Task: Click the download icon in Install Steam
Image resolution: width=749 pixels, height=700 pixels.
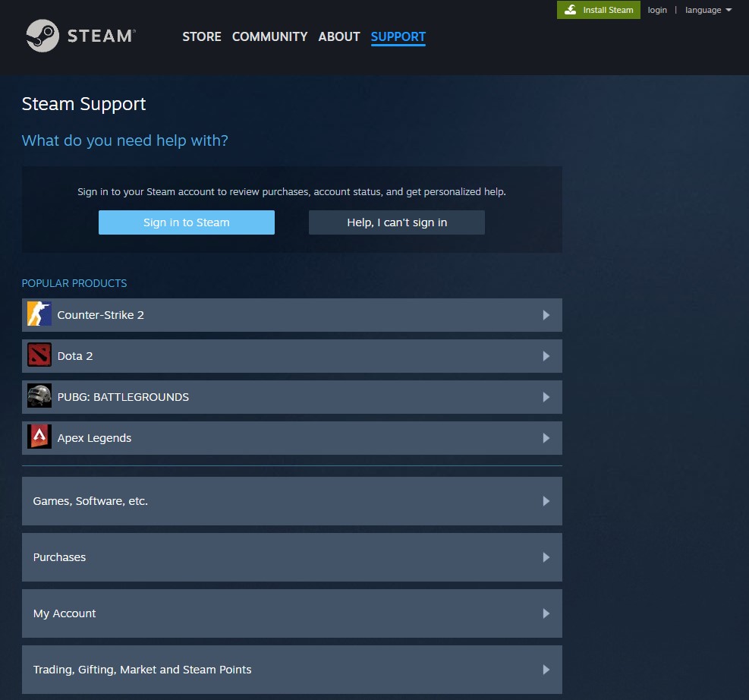Action: click(571, 10)
